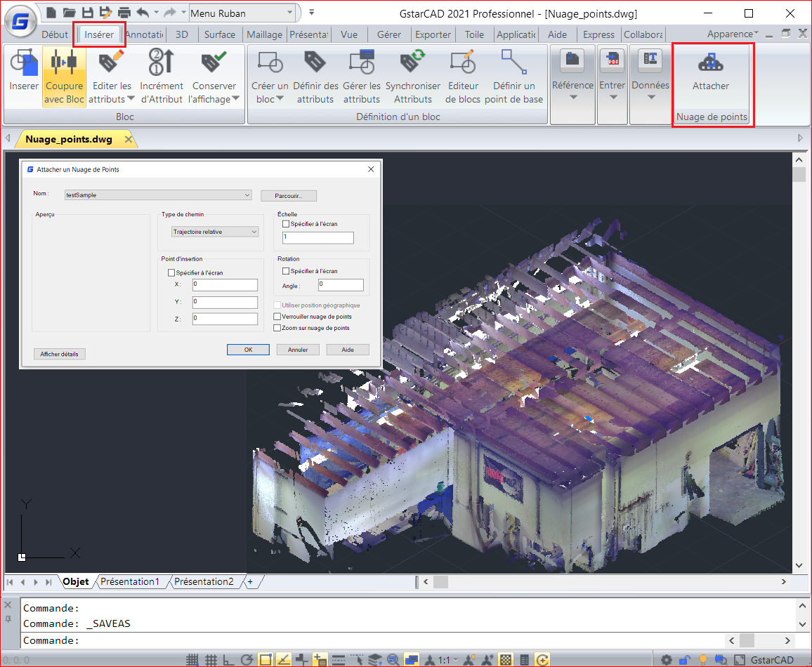
Task: Toggle object snap in status bar
Action: 265,660
